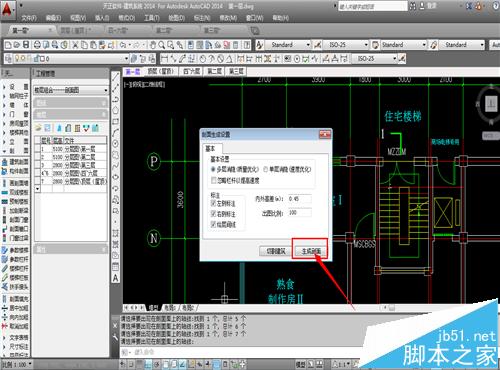Viewport: 500px width, 370px height.
Task: Select the Line tool in draw toolbar
Action: tap(115, 77)
